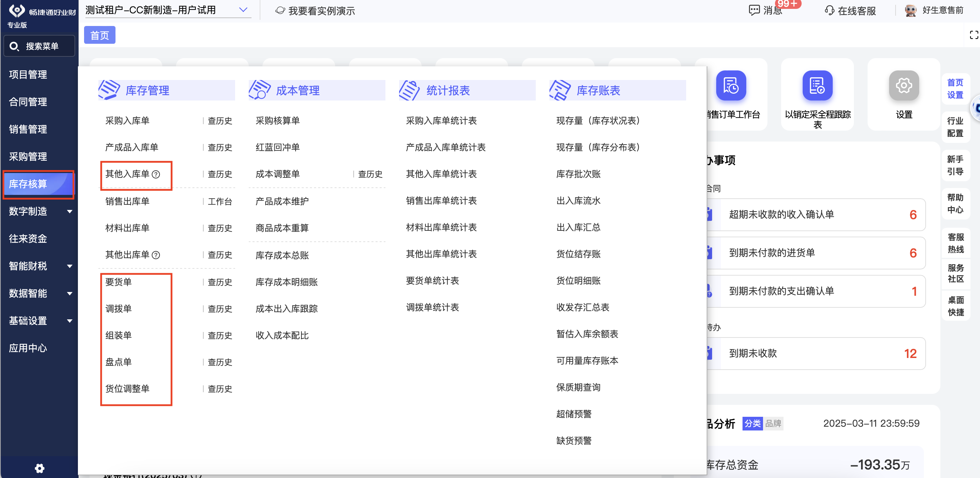
Task: Open the 销售出库单统计表 report
Action: (441, 201)
